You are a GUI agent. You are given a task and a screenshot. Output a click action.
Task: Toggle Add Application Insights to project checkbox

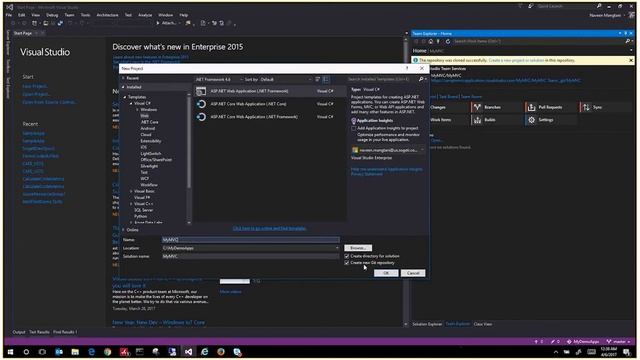click(x=353, y=129)
